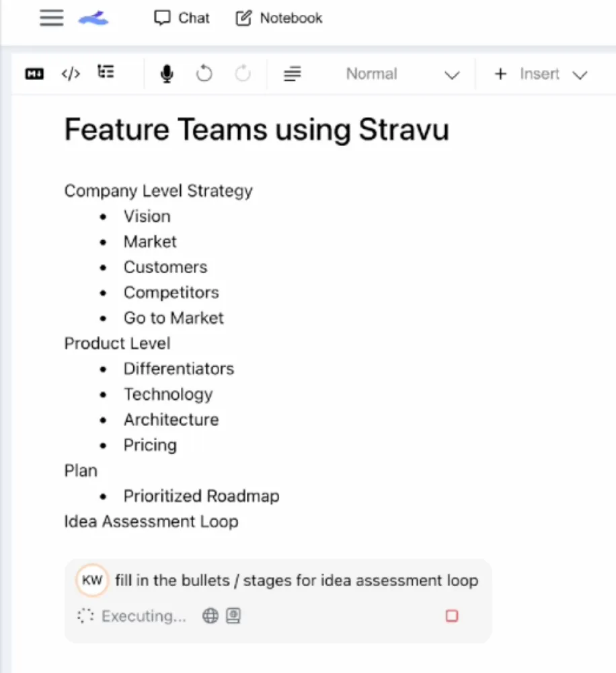616x673 pixels.
Task: Switch to the Chat tab
Action: 182,18
